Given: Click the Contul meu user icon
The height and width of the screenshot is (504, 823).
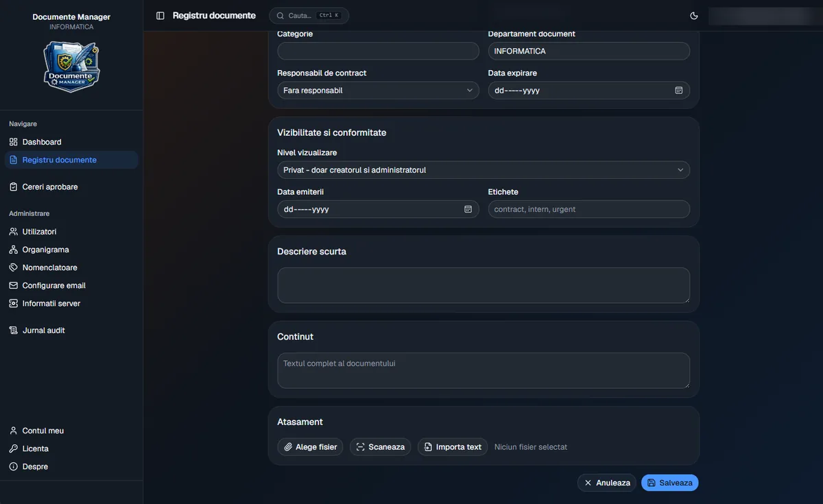Looking at the screenshot, I should (14, 431).
